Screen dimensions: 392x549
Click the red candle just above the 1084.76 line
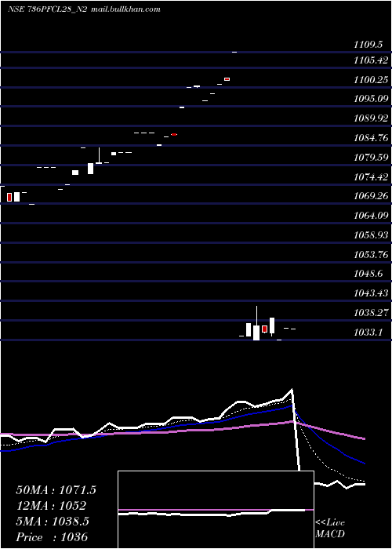(x=174, y=134)
